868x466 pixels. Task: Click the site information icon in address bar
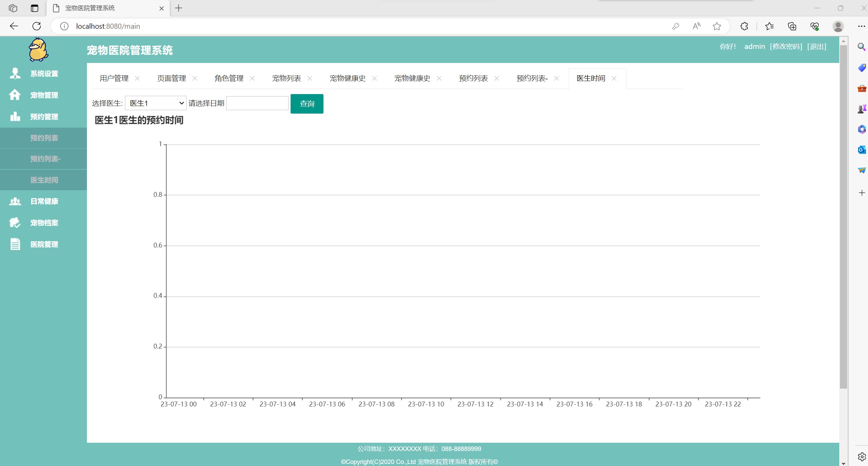64,26
